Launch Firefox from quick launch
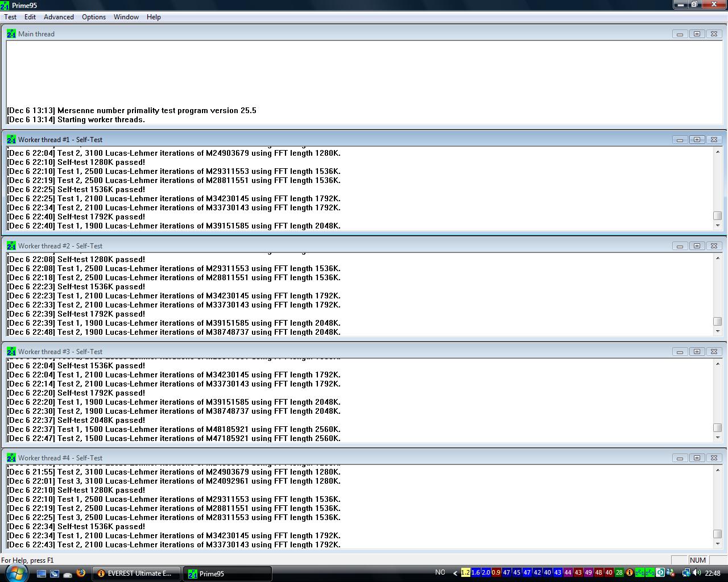This screenshot has height=582, width=728. (81, 573)
